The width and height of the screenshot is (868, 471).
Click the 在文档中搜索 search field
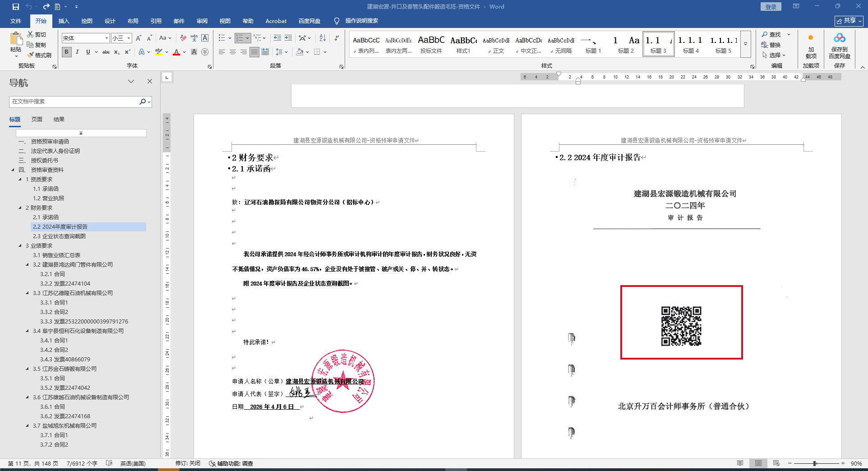click(74, 102)
